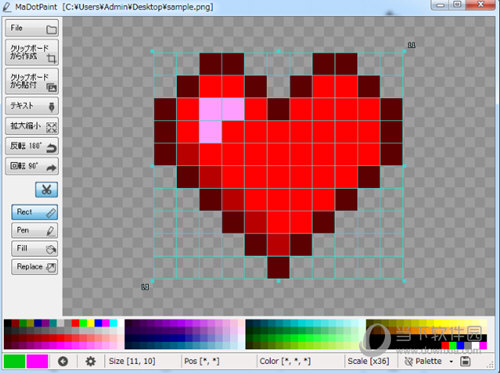Screen dimensions: 500x373
Task: Pick black from the basic colors row
Action: point(8,323)
